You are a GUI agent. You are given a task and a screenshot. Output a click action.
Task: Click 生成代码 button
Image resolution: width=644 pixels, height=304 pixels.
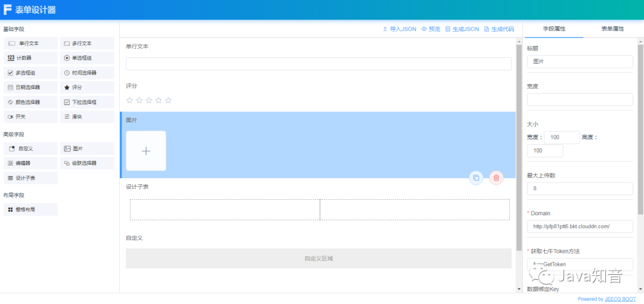[x=499, y=29]
